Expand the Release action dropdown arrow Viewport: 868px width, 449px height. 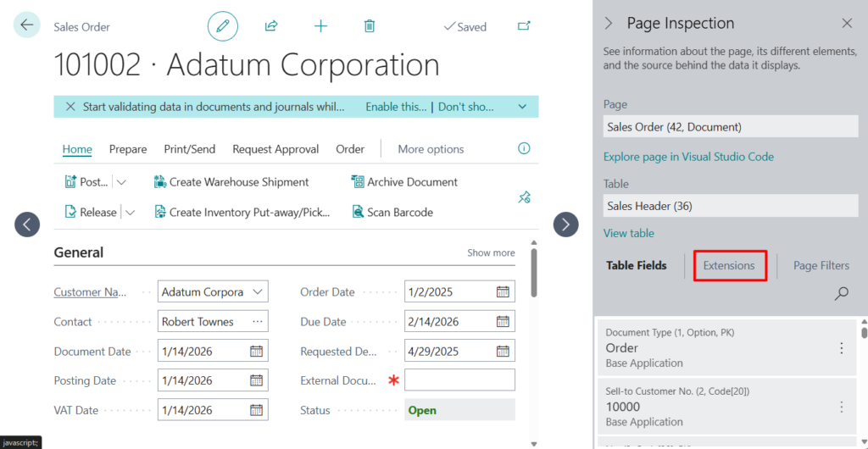point(130,213)
